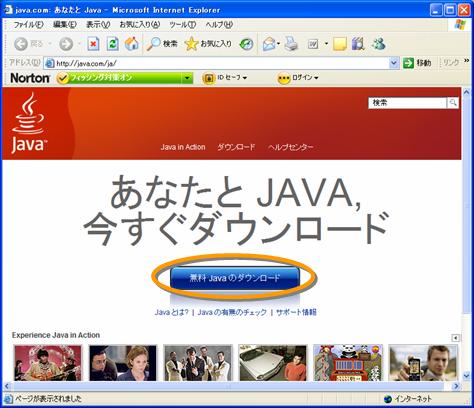Open Favorites with the star icon
Screen dimensions: 474x408
point(191,44)
